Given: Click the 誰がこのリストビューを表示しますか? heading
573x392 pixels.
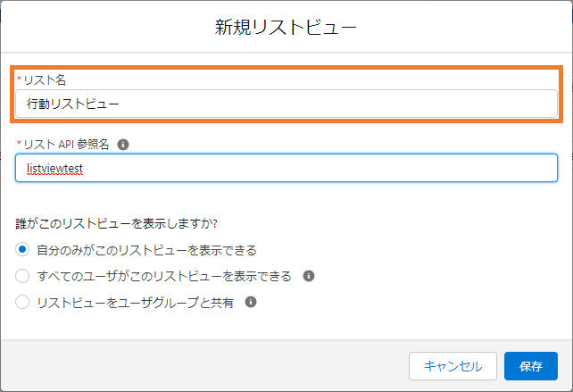Looking at the screenshot, I should [x=117, y=223].
